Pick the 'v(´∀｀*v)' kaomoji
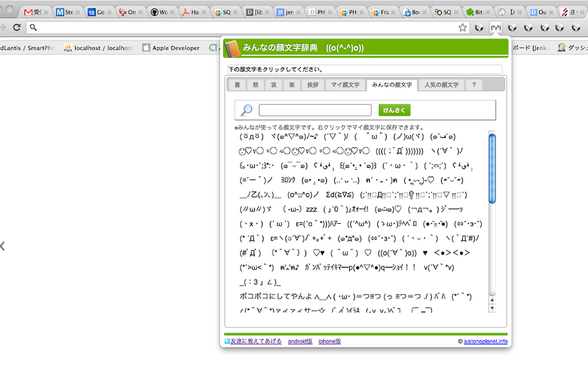The width and height of the screenshot is (588, 368). (439, 267)
